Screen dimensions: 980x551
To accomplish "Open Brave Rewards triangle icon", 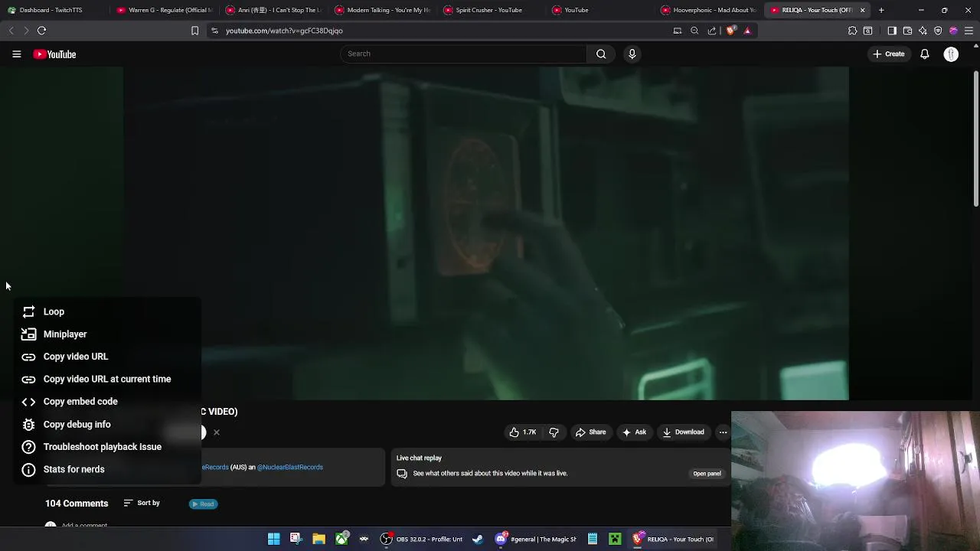I will [747, 31].
